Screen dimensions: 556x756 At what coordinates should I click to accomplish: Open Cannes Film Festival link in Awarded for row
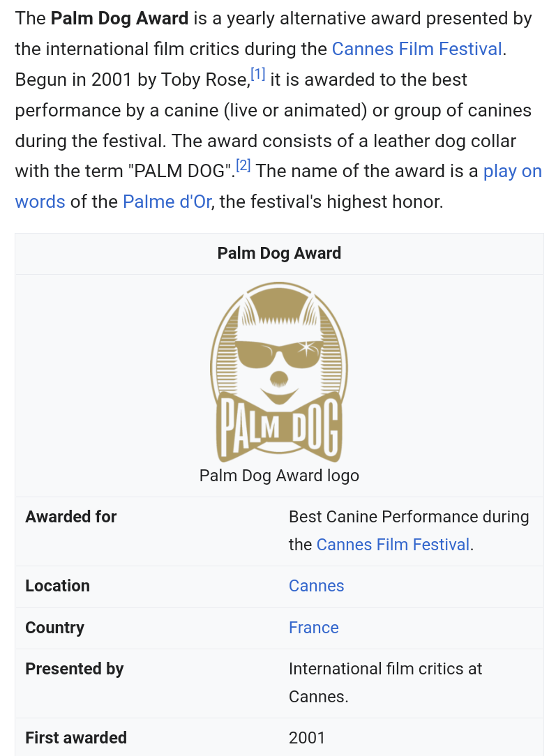pos(393,545)
